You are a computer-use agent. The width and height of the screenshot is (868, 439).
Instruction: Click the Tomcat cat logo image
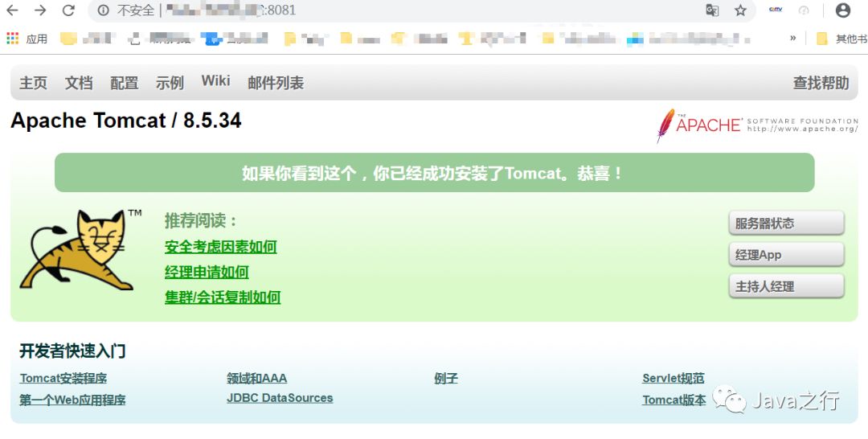[x=81, y=248]
